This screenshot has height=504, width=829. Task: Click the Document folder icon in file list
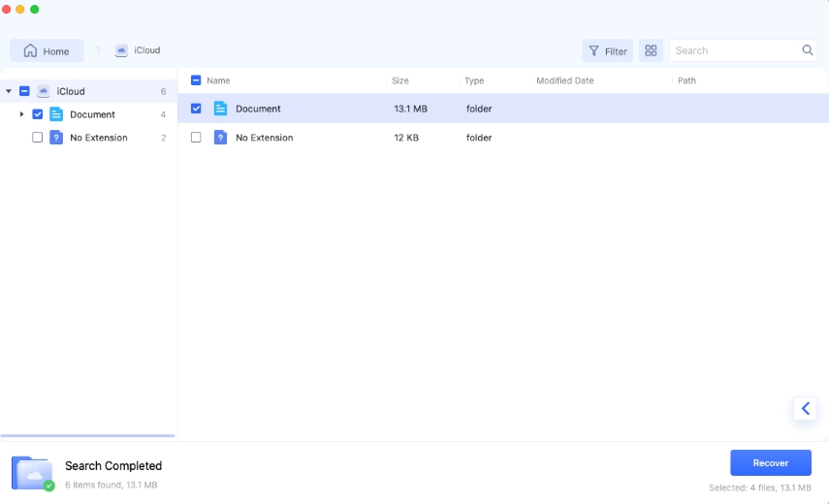point(220,109)
